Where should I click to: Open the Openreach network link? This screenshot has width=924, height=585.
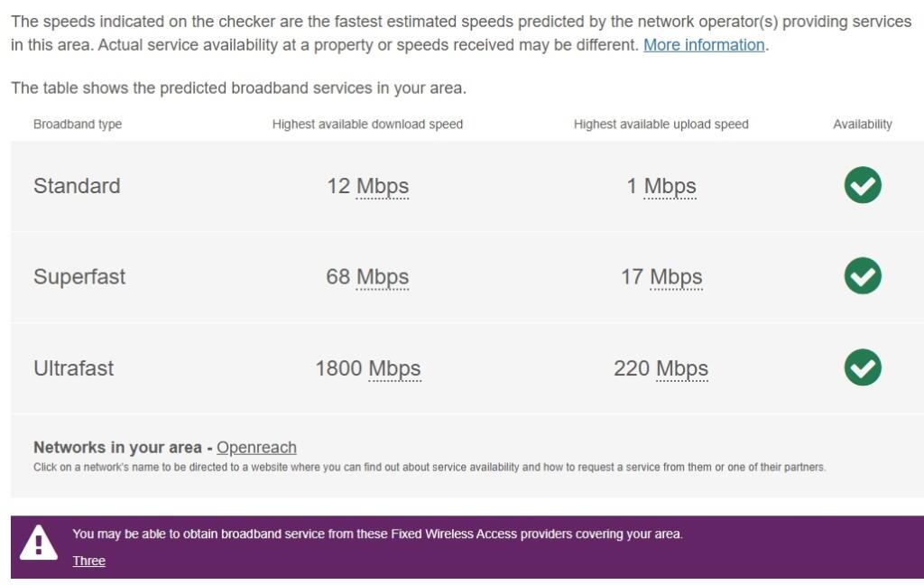tap(257, 447)
